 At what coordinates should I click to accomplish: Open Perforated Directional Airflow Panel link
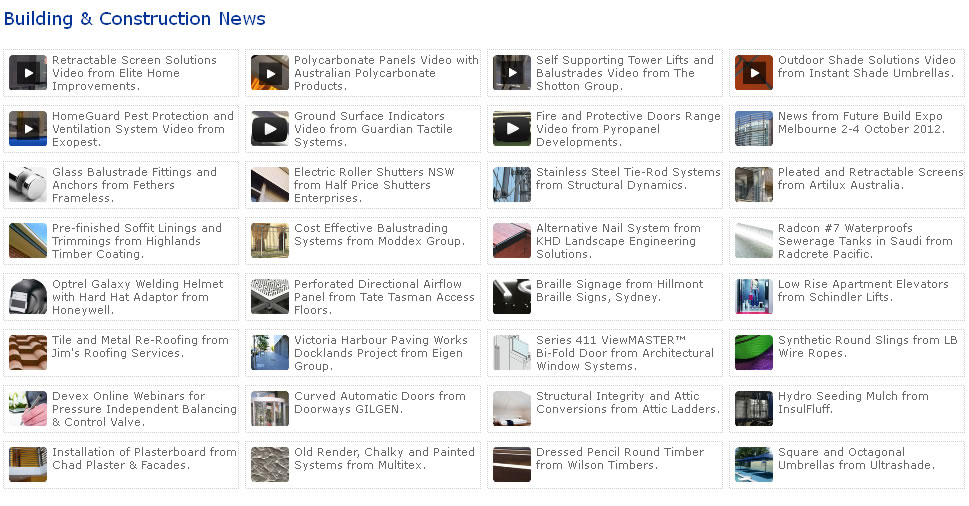point(384,297)
